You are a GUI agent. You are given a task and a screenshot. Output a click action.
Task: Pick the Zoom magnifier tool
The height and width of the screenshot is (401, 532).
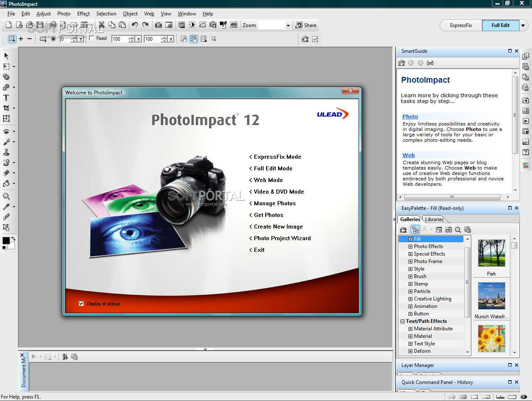tap(6, 196)
